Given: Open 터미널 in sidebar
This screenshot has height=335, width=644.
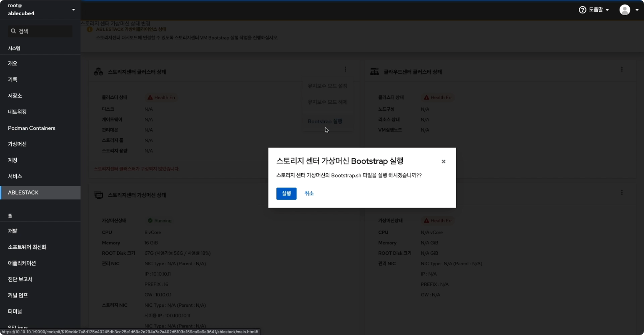Looking at the screenshot, I should [x=40, y=311].
